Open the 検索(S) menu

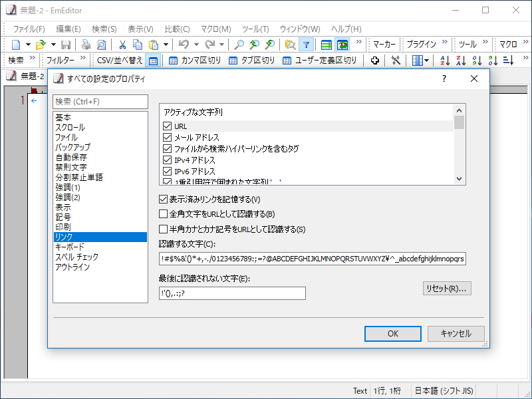[x=104, y=29]
